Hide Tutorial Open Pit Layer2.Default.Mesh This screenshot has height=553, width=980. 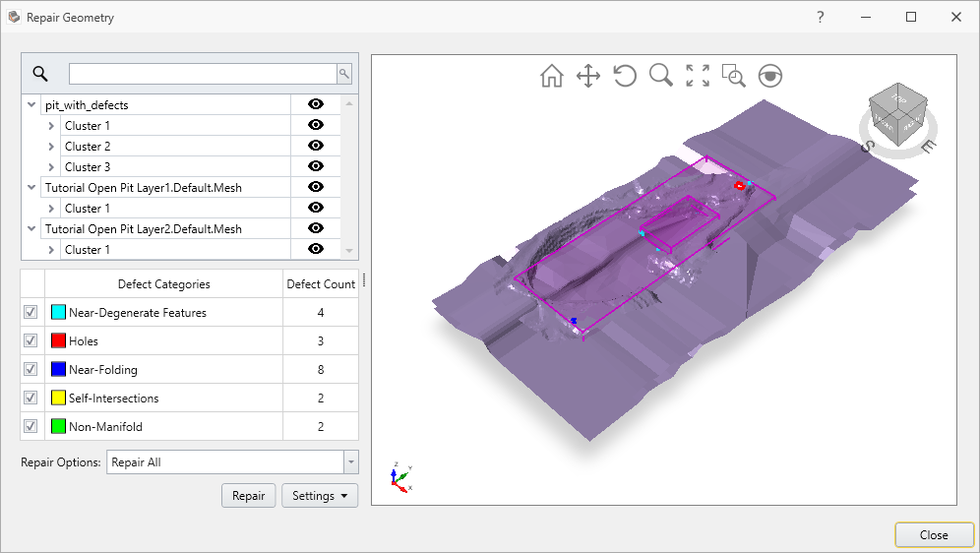pyautogui.click(x=316, y=228)
